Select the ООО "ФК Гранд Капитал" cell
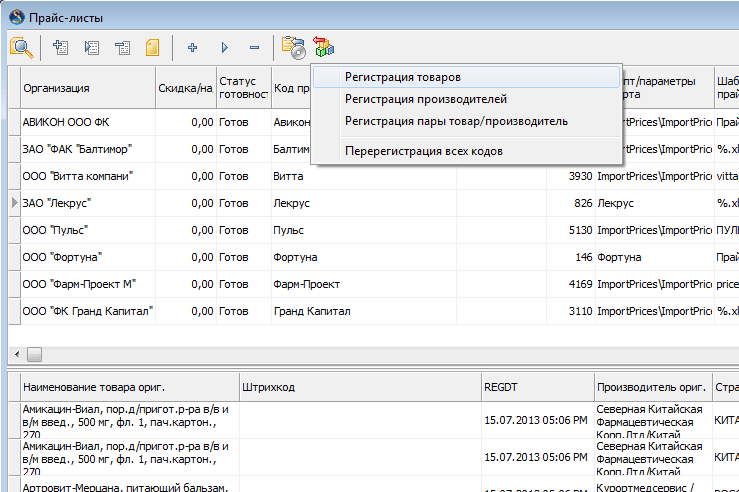 [88, 312]
